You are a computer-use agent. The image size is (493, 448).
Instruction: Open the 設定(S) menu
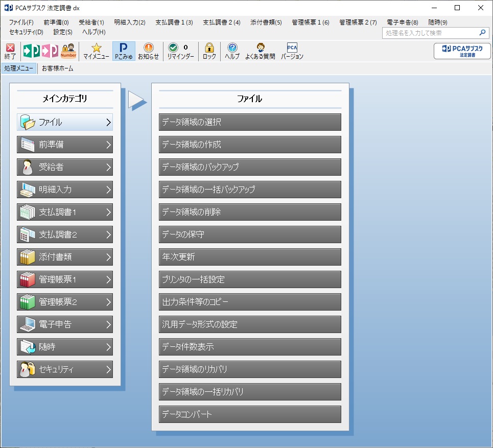(x=63, y=32)
